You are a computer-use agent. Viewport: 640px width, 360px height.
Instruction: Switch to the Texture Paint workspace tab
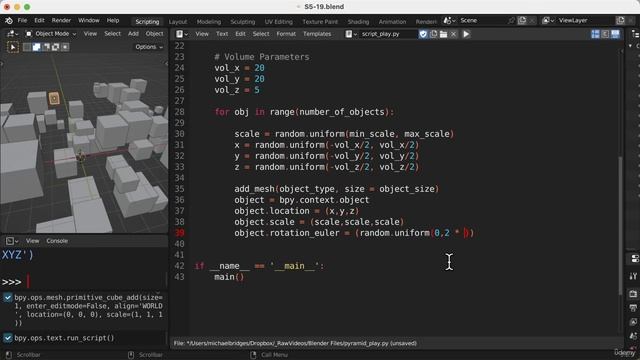[x=320, y=22]
